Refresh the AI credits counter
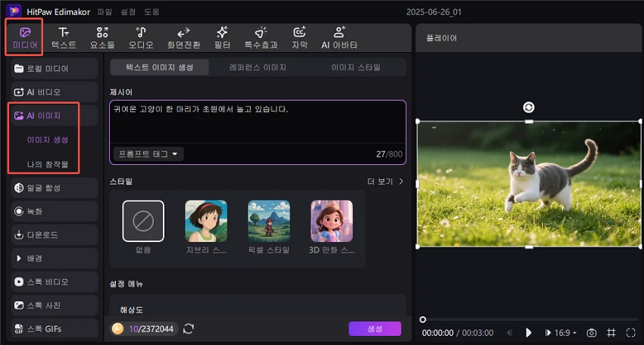The height and width of the screenshot is (345, 644). [x=189, y=328]
